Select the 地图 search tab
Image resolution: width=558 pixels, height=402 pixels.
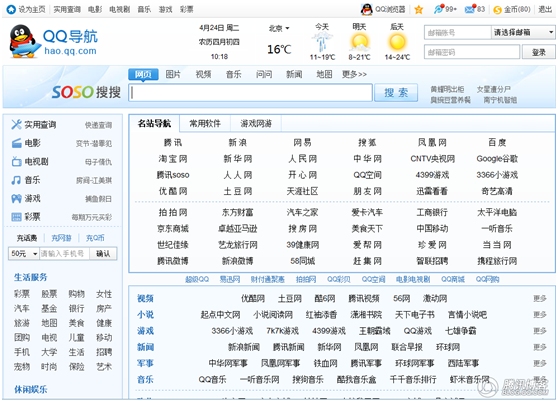[x=324, y=74]
